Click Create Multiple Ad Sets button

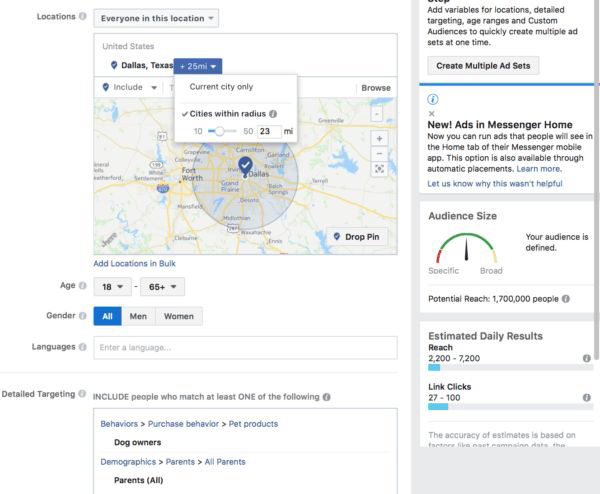(x=484, y=65)
